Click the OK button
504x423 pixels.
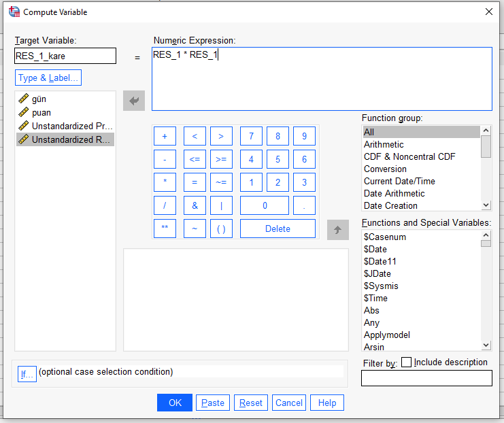point(175,403)
